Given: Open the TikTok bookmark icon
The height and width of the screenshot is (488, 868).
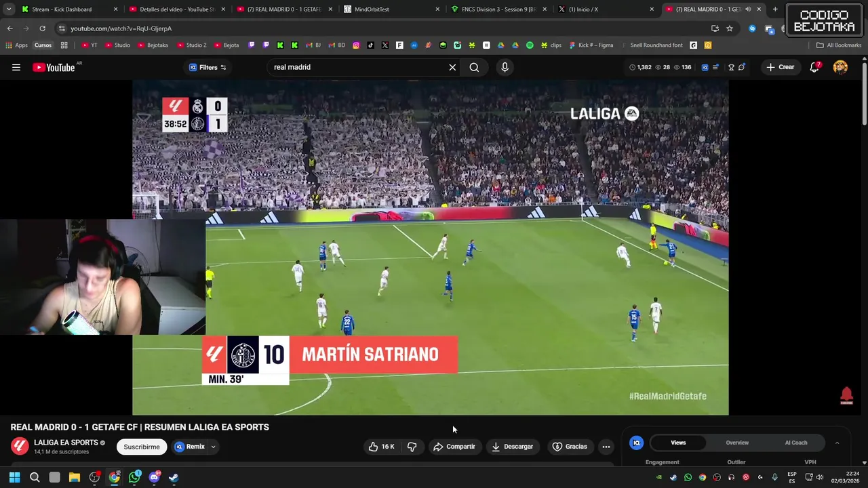Looking at the screenshot, I should tap(370, 45).
